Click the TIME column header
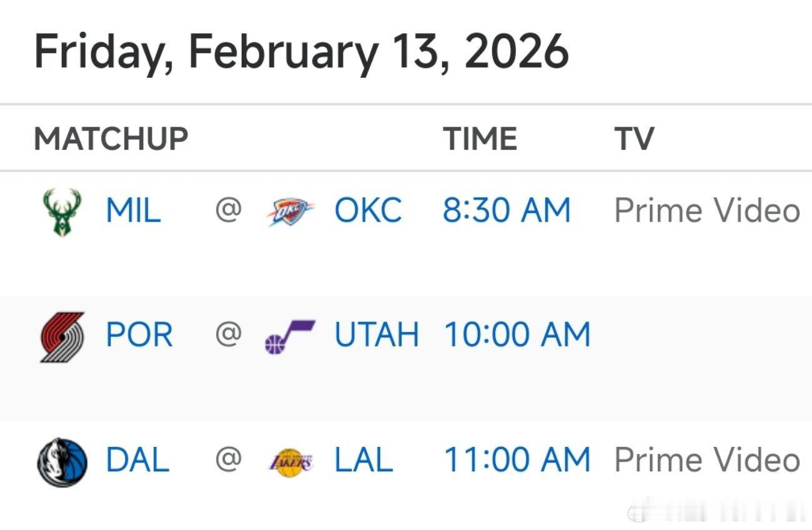Screen dimensions: 812x530 click(x=480, y=139)
